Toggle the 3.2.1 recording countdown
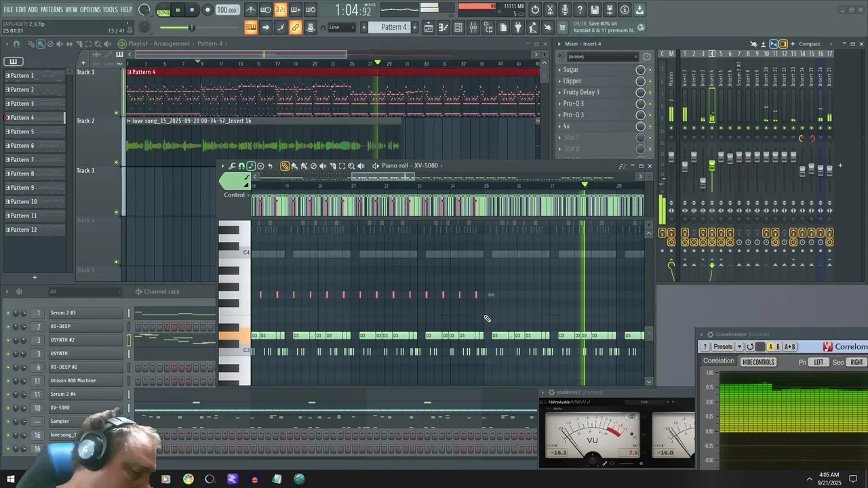The width and height of the screenshot is (868, 488). [x=280, y=10]
